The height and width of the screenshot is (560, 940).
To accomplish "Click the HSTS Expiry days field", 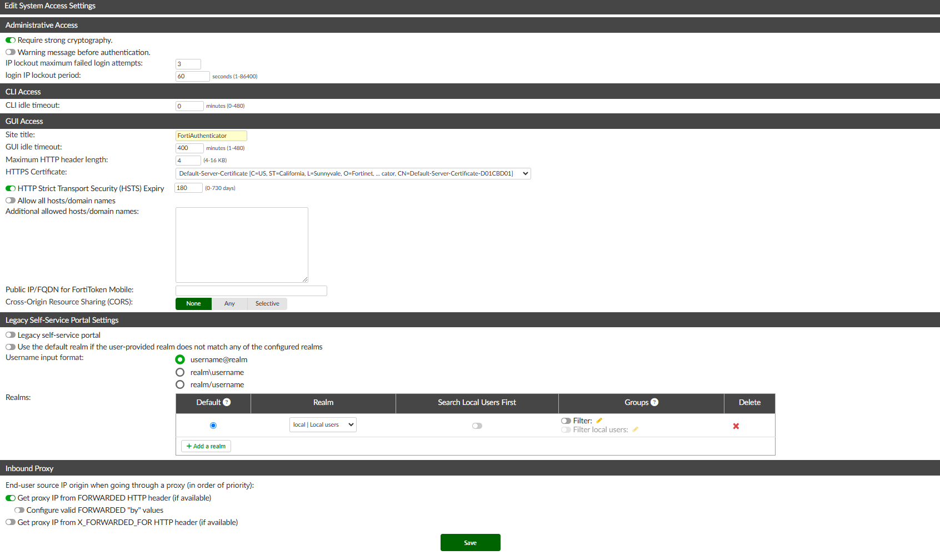I will [188, 188].
